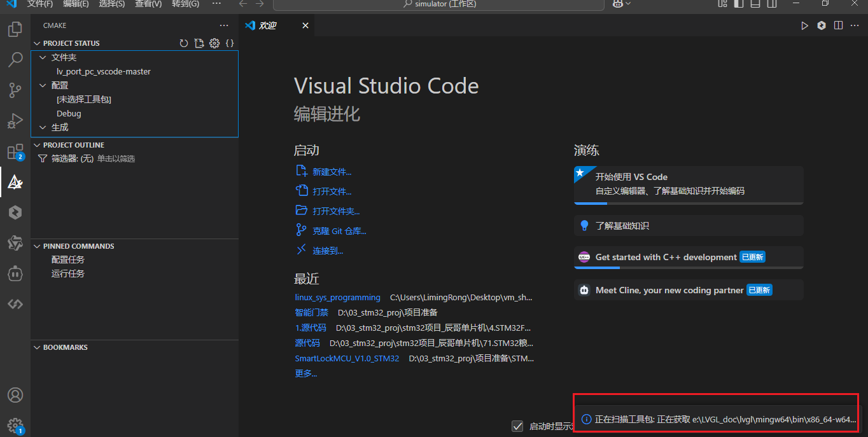Collapse the PINNED COMMANDS section
This screenshot has height=437, width=868.
[37, 246]
